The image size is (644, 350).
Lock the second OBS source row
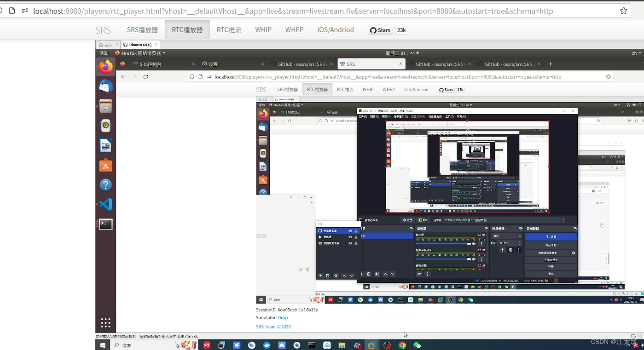point(356,237)
